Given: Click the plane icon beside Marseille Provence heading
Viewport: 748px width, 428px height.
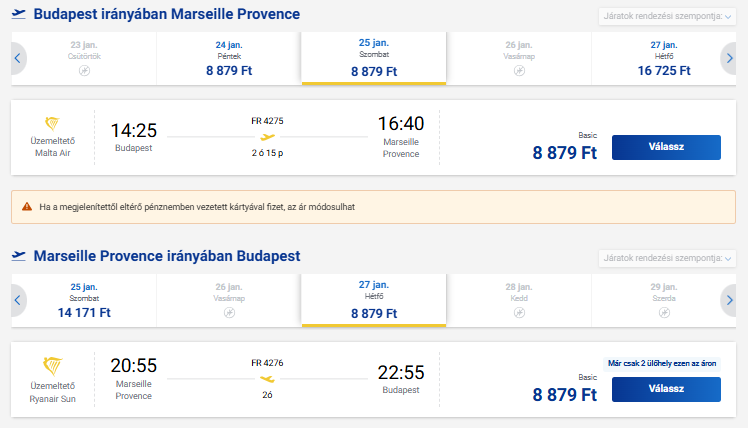Looking at the screenshot, I should click(19, 256).
